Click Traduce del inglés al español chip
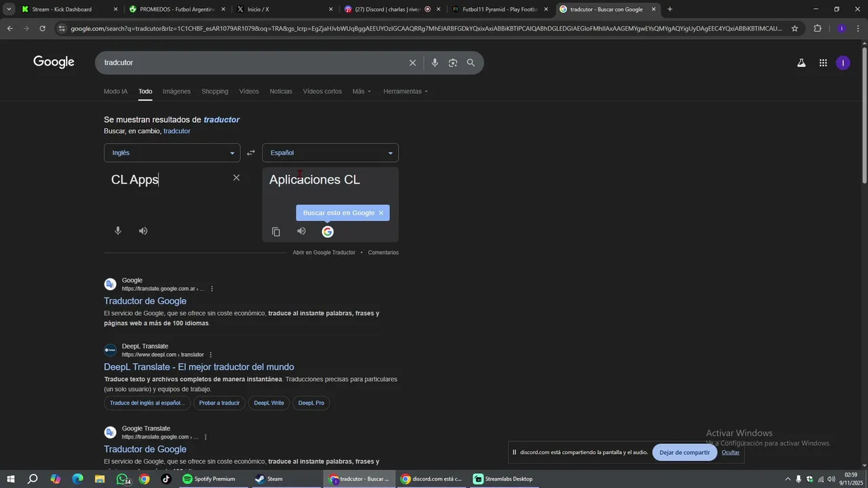The height and width of the screenshot is (488, 868). [147, 403]
